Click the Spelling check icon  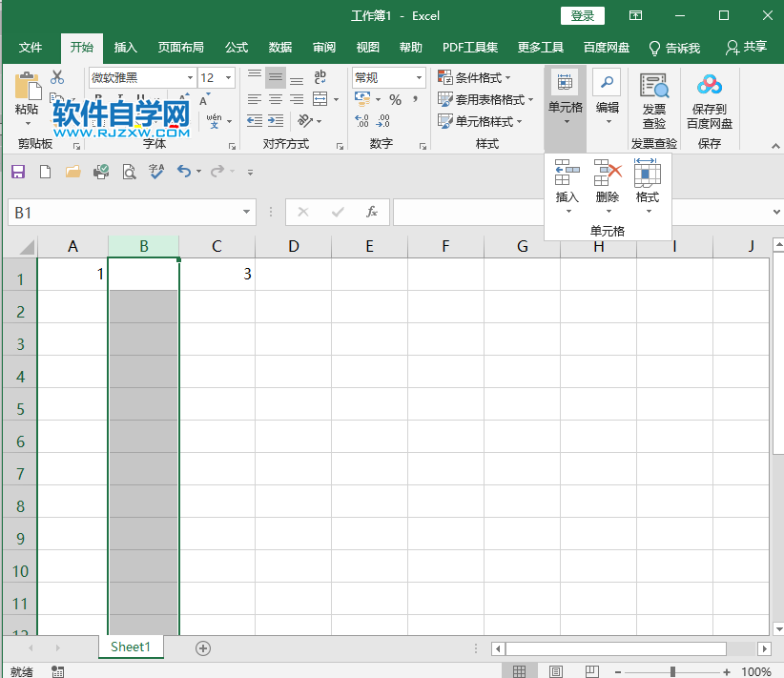(x=155, y=172)
